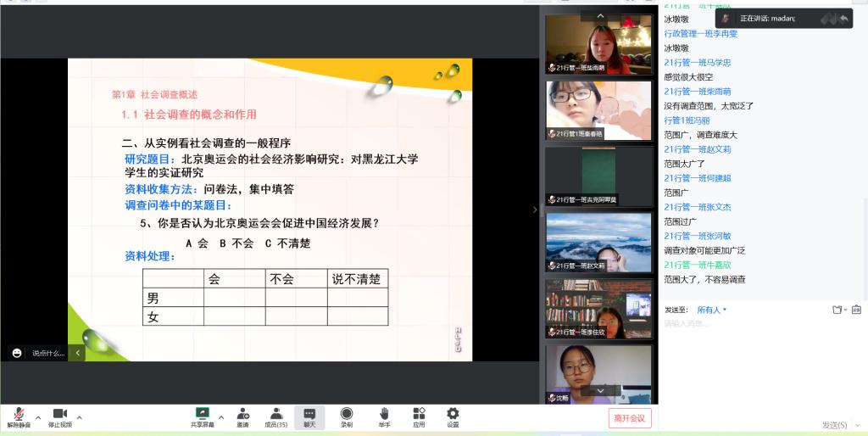
Task: Click the share screen icon (共享屏幕)
Action: pos(202,415)
